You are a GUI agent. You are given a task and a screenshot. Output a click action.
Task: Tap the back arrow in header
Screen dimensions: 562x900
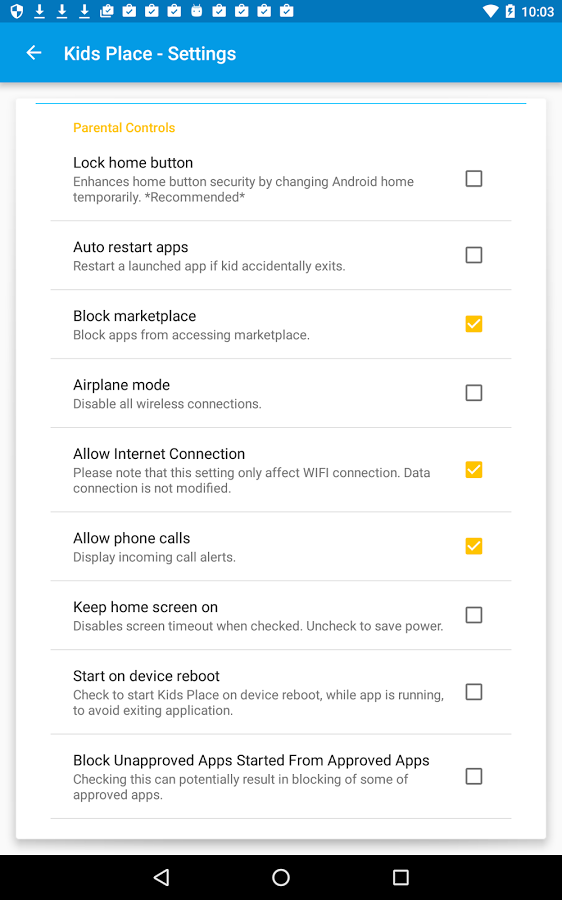[x=34, y=53]
